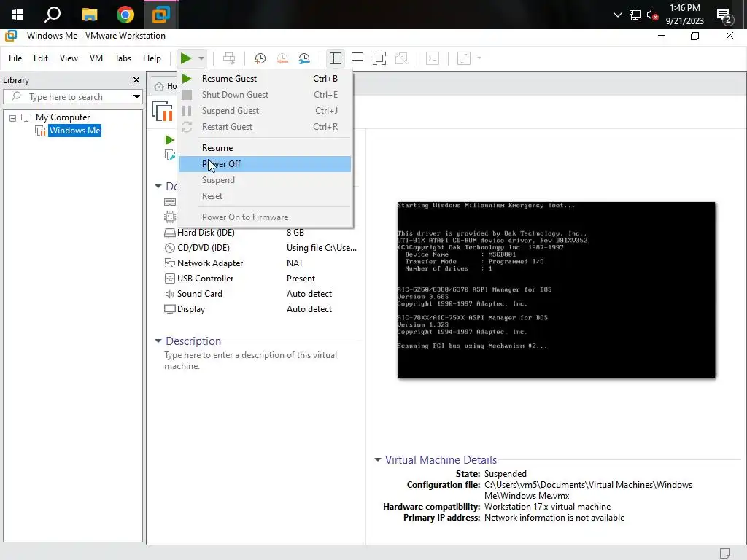Close the Library panel

pyautogui.click(x=136, y=80)
